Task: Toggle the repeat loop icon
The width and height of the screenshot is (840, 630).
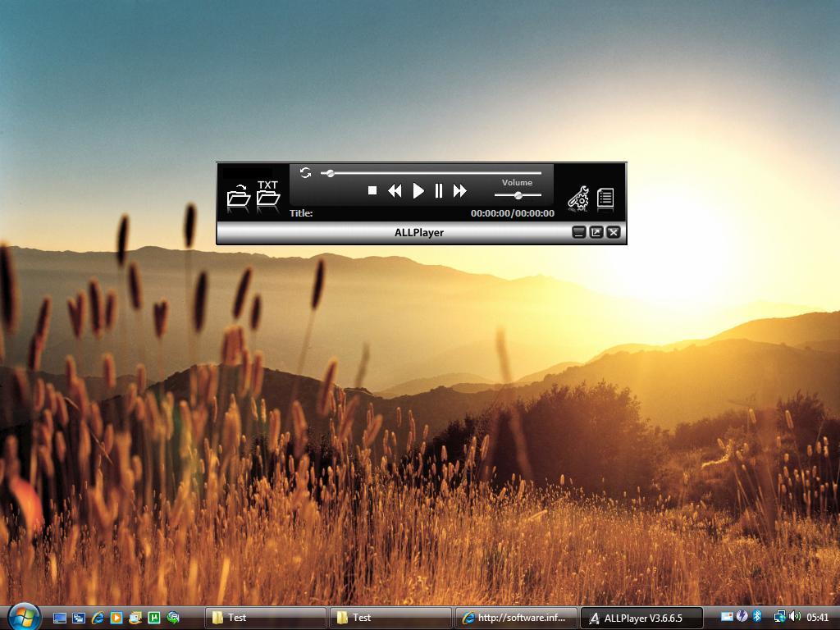Action: [304, 173]
